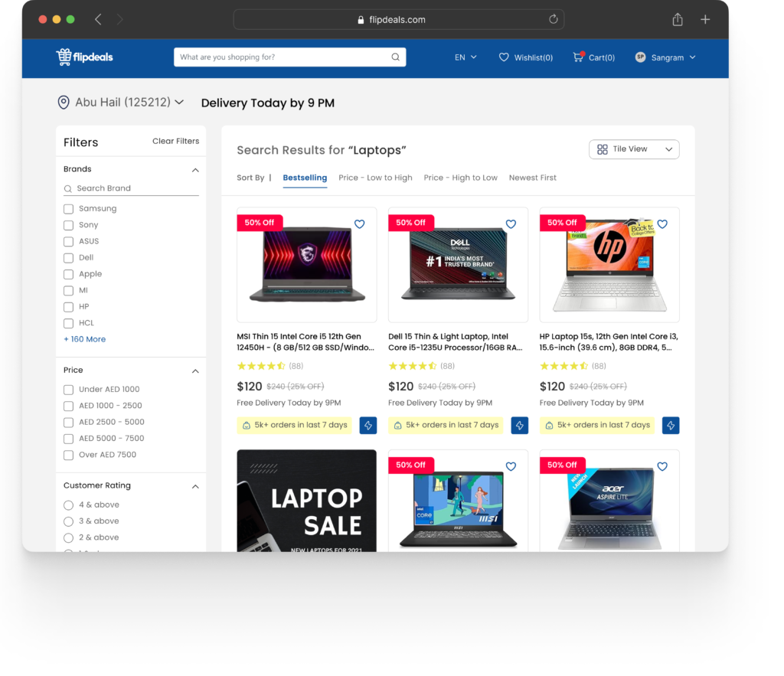Check the HP brand filter
Screen dimensions: 784x676
[68, 307]
